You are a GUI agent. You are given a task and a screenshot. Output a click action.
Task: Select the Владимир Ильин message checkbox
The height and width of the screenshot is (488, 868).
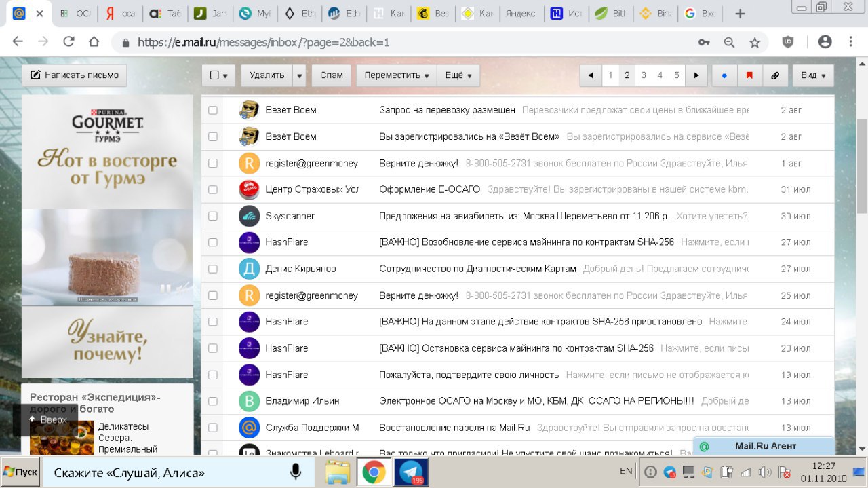(x=213, y=401)
